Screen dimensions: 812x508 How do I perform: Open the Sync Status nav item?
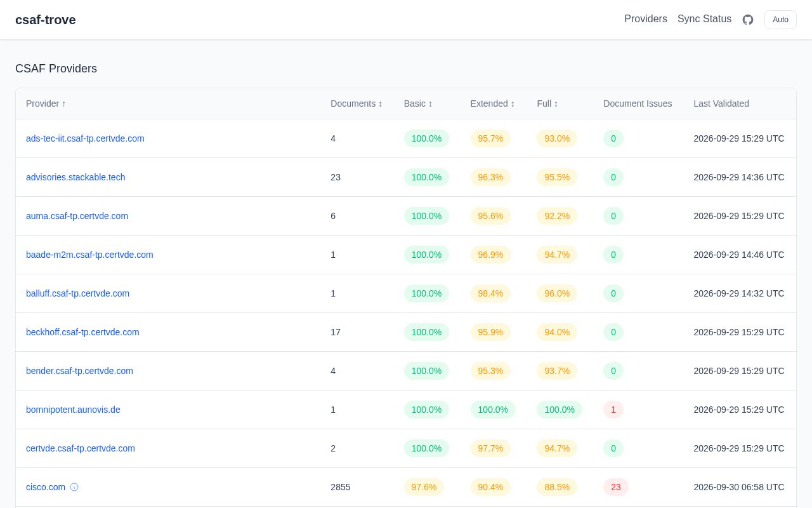[704, 19]
